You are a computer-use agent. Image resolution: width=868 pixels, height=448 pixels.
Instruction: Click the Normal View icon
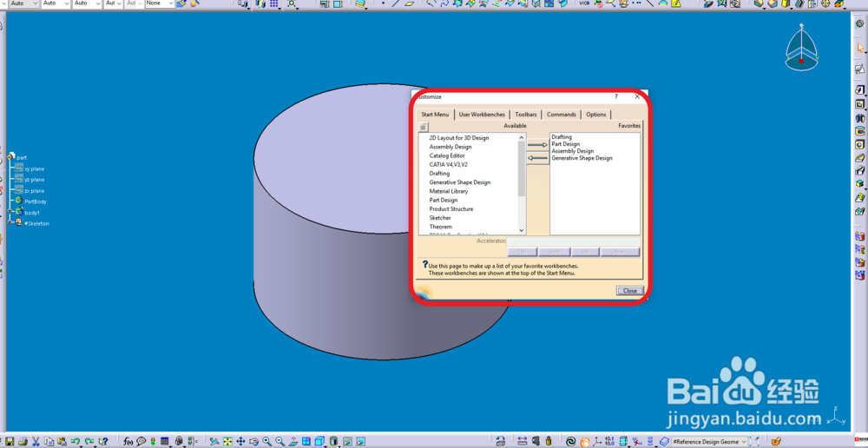293,441
